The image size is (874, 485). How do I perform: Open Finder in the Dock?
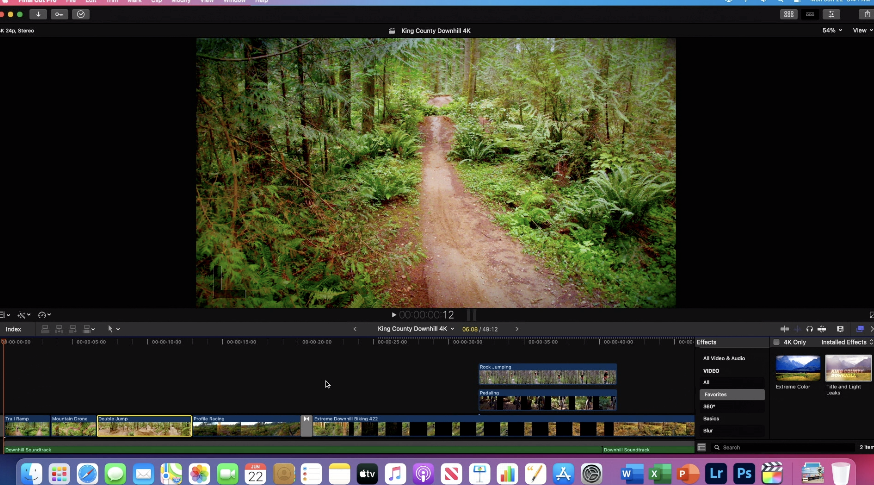point(31,474)
